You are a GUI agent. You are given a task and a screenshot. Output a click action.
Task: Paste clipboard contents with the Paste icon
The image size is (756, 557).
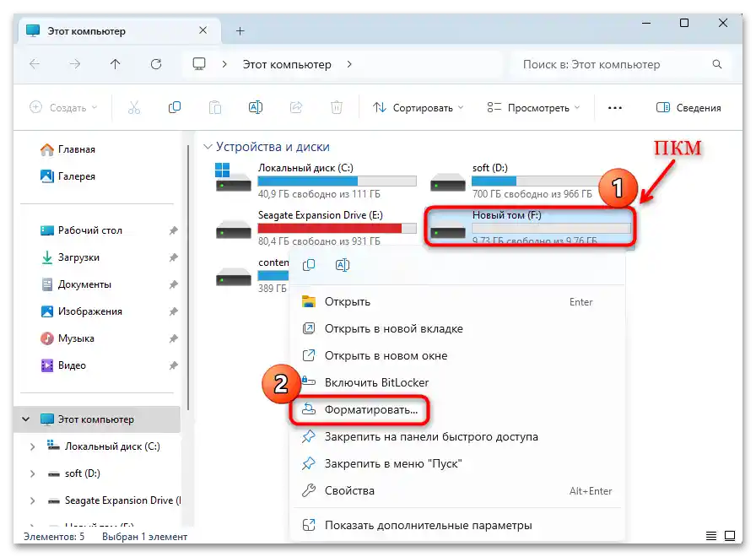(x=214, y=107)
